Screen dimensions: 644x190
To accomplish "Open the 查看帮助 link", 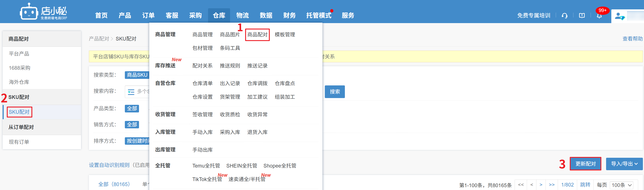I will coord(632,39).
